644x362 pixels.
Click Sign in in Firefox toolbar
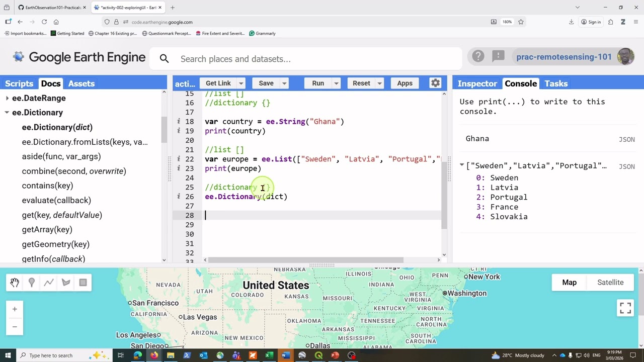[590, 22]
